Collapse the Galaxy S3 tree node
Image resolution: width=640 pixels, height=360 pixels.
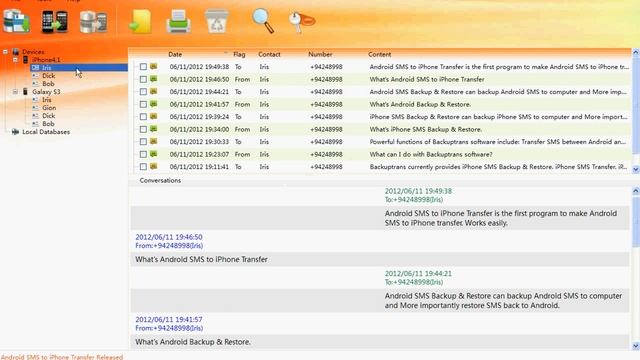(15, 91)
